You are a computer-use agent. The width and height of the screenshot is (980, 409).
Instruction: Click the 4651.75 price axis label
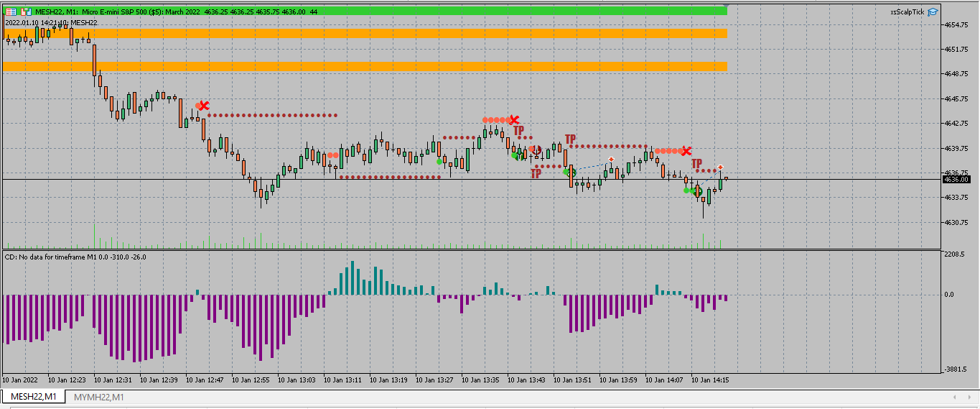[x=955, y=50]
